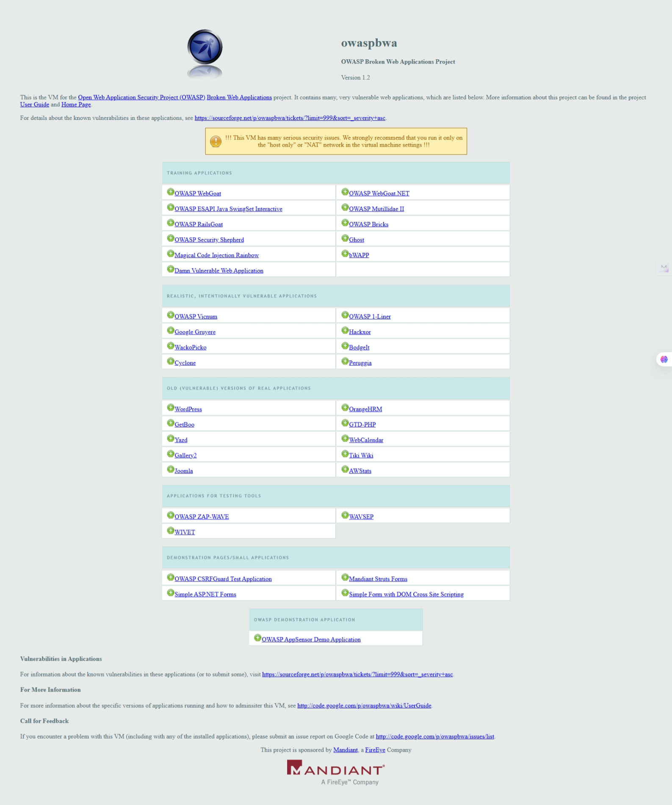Follow the User Guide link in intro
This screenshot has width=672, height=805.
click(35, 105)
